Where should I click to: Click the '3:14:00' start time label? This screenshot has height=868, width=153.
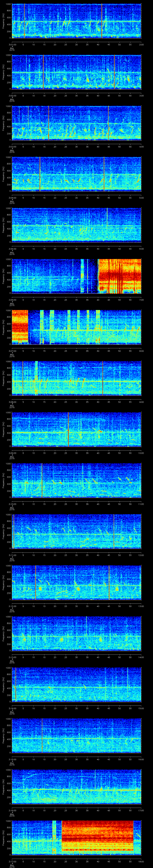(x=12, y=708)
